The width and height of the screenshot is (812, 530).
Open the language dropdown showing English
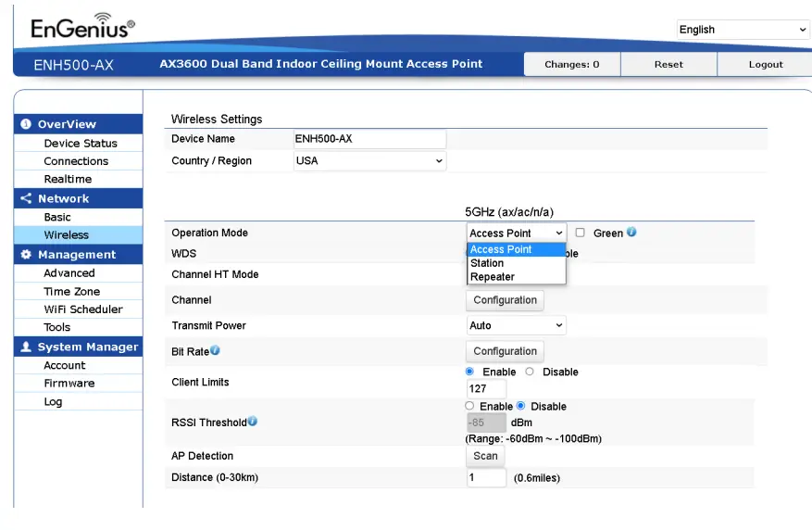(743, 30)
